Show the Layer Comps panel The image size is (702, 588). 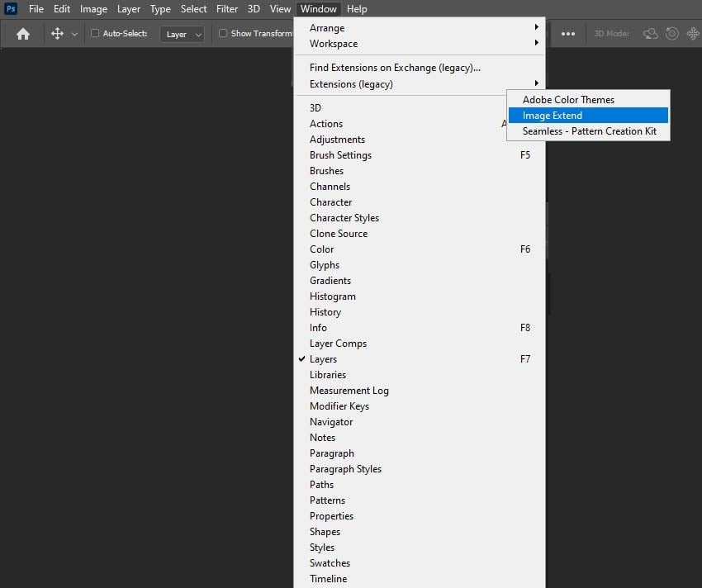pyautogui.click(x=420, y=343)
